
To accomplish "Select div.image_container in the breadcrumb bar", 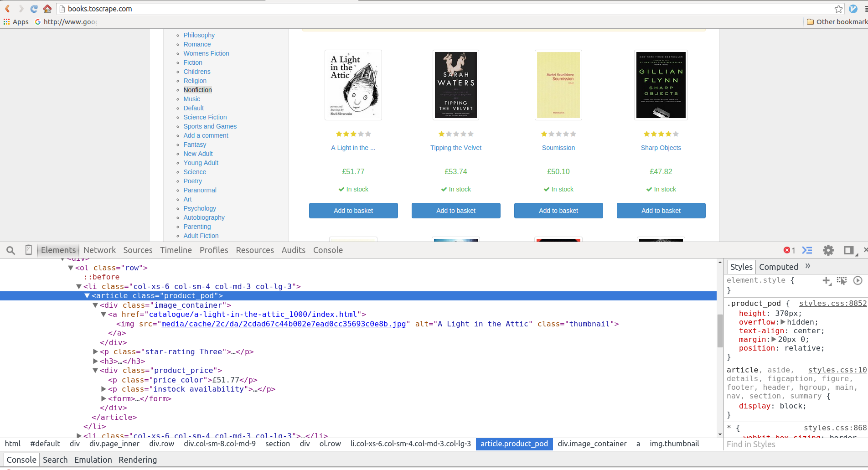I will pyautogui.click(x=592, y=444).
